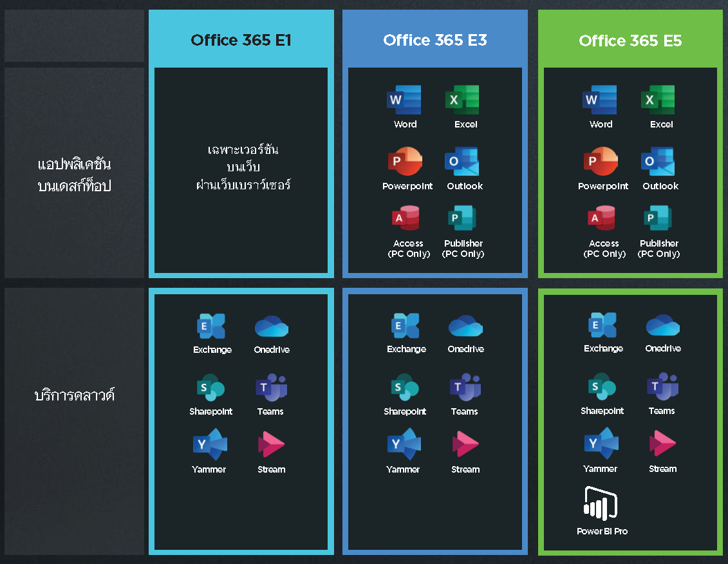
Task: Click the Yammer icon under Office 365 E3
Action: [404, 443]
